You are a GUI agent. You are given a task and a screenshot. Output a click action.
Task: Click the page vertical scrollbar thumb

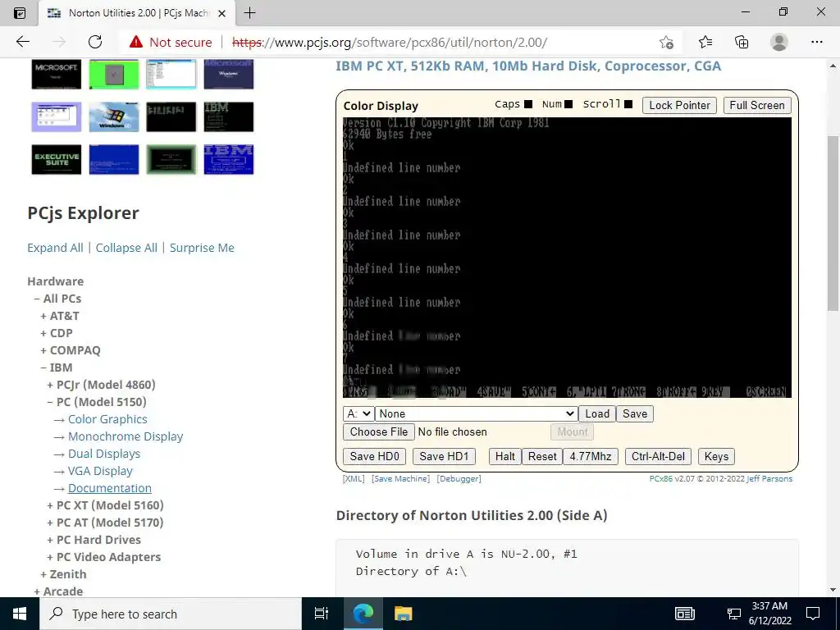click(833, 222)
